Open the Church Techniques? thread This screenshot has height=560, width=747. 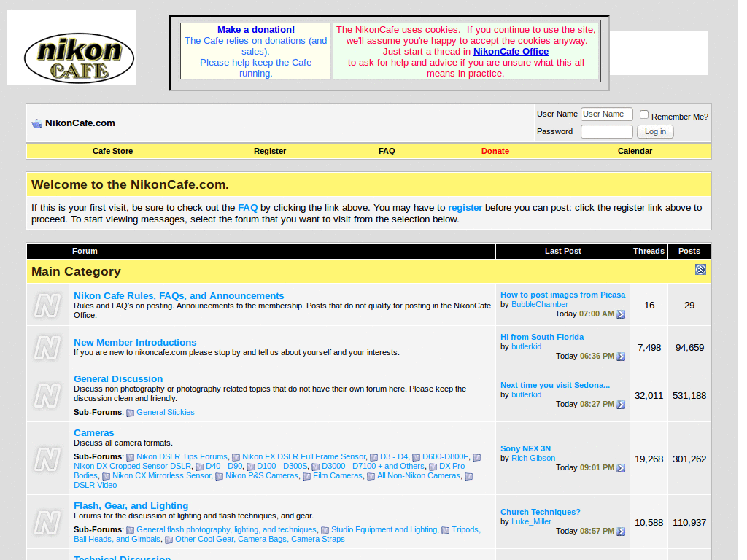[x=541, y=512]
